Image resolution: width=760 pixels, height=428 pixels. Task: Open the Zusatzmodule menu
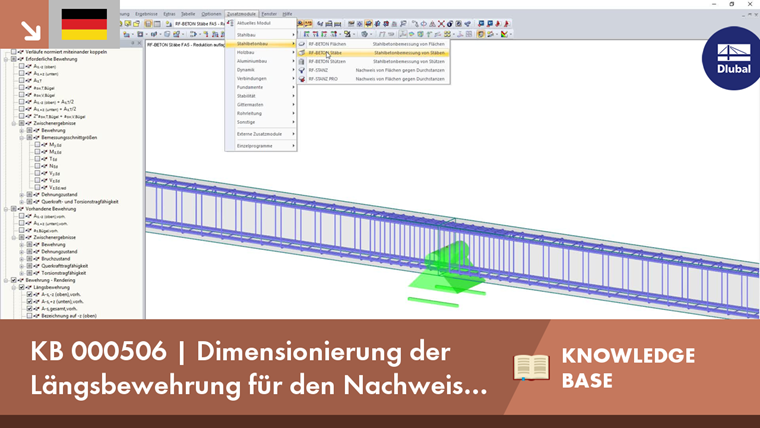pos(241,14)
